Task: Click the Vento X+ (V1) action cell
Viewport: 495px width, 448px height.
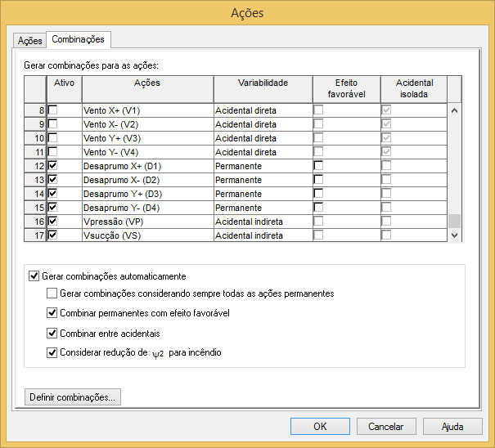Action: (x=148, y=110)
